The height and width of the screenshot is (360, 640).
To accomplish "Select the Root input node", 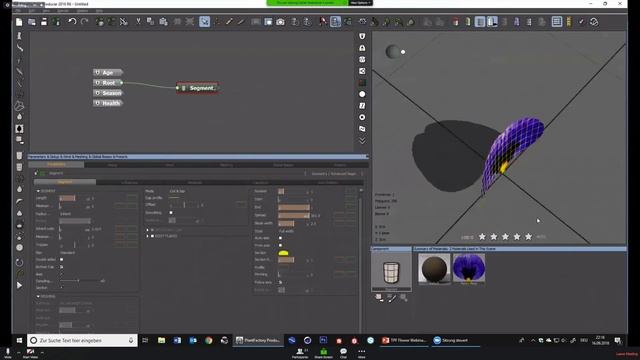I will point(108,83).
